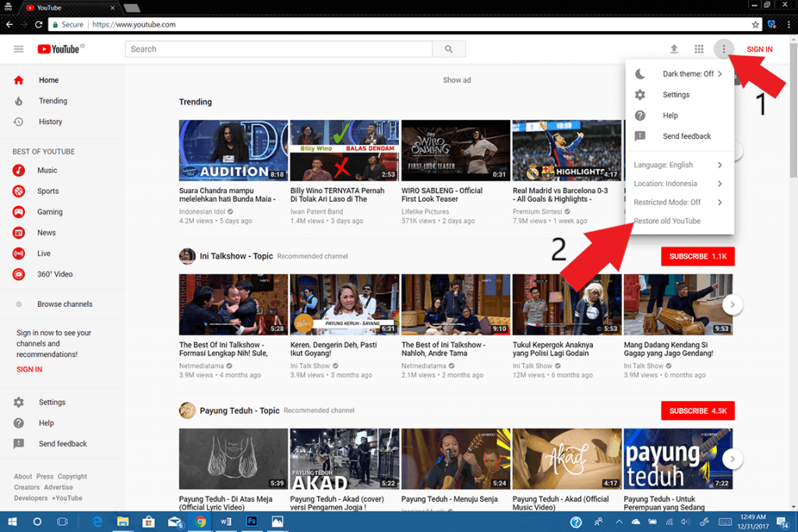Go to Gaming in Best of YouTube
The image size is (798, 532).
click(x=50, y=212)
